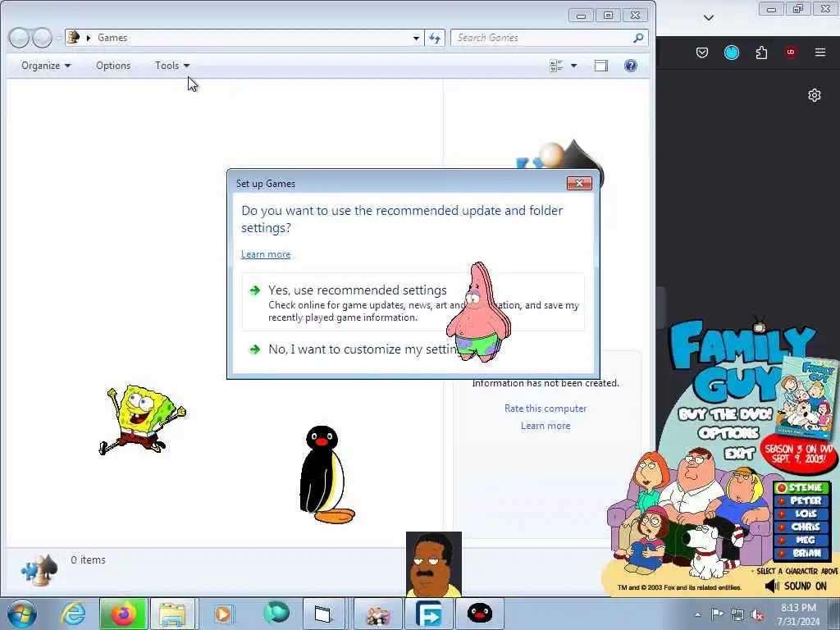Open the blue Help question-mark icon

coord(631,66)
